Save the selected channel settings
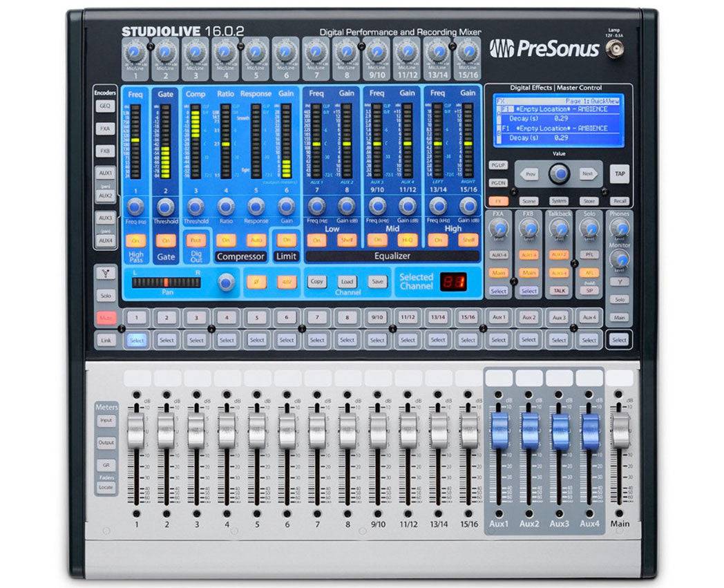 coord(376,283)
